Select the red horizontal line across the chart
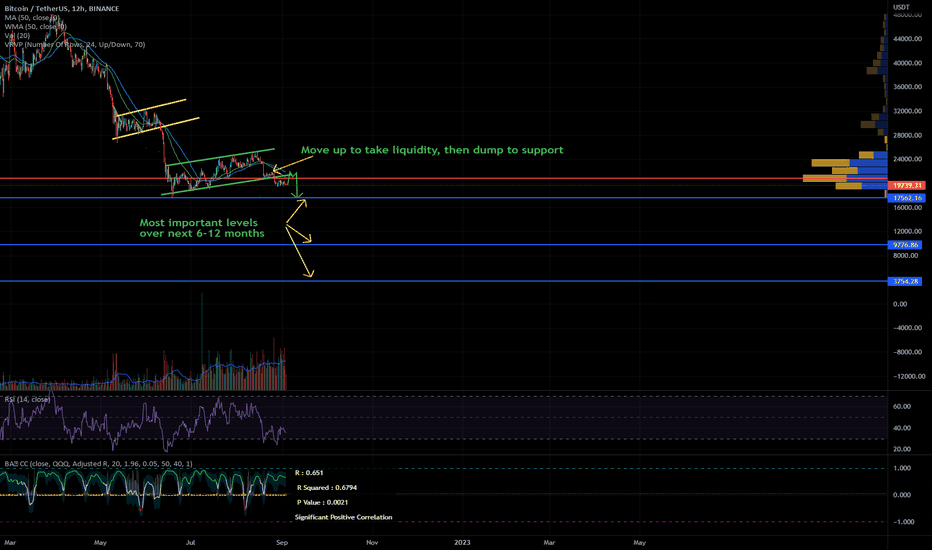 point(443,178)
